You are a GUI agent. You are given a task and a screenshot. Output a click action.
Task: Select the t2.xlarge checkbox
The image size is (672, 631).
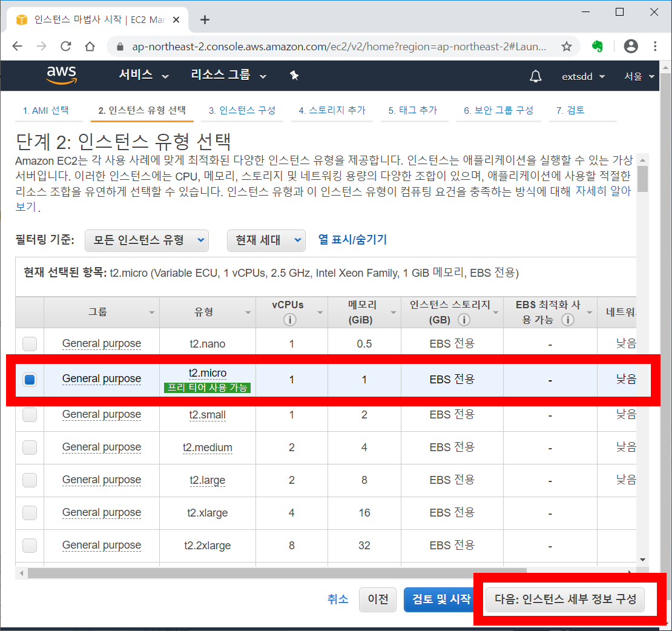click(30, 512)
